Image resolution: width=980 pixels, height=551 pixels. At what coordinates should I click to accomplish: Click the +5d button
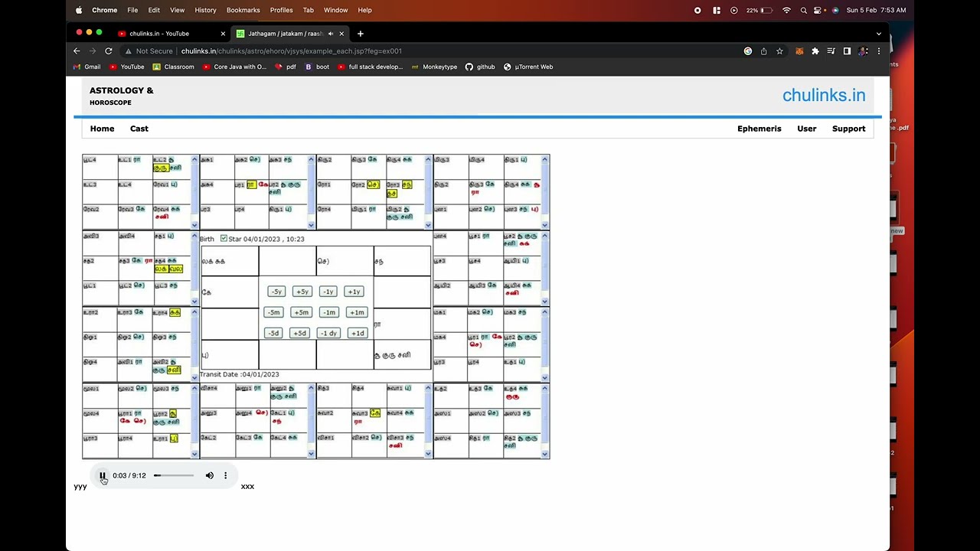click(299, 333)
